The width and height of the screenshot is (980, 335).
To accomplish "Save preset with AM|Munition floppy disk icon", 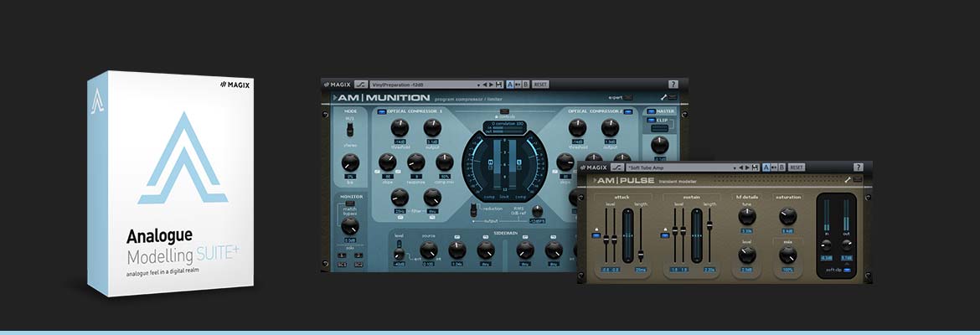I will click(499, 85).
